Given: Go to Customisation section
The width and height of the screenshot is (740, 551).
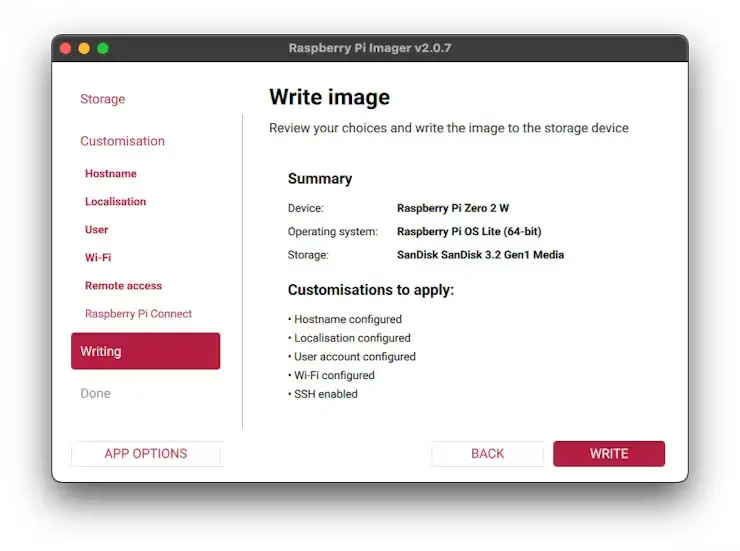Looking at the screenshot, I should [x=122, y=141].
